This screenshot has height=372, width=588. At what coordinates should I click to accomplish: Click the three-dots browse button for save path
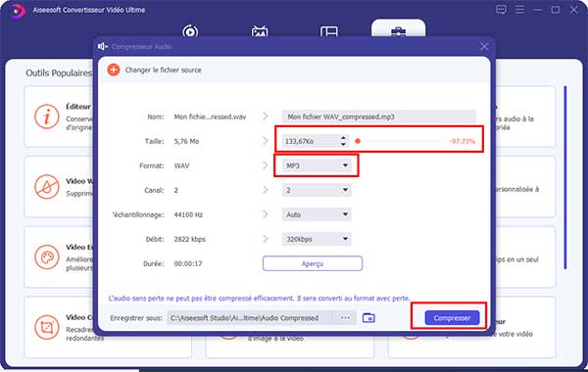pos(345,318)
